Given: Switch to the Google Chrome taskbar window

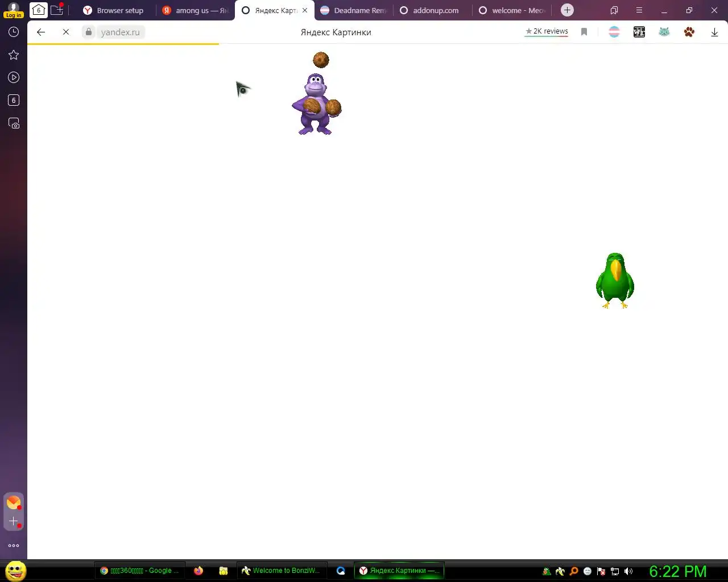Looking at the screenshot, I should pyautogui.click(x=139, y=571).
